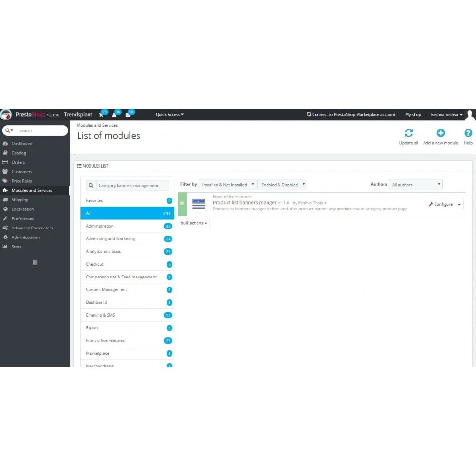
Task: Click the Customers sidebar icon
Action: [x=5, y=171]
